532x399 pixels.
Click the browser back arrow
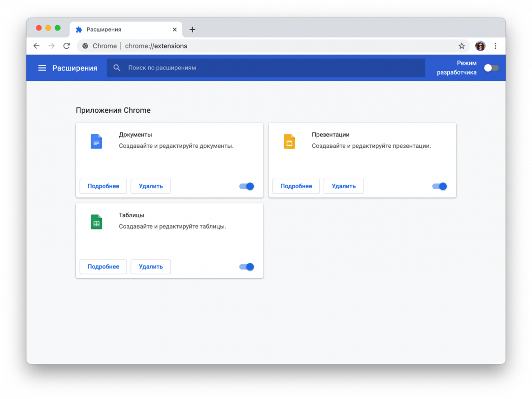point(36,46)
